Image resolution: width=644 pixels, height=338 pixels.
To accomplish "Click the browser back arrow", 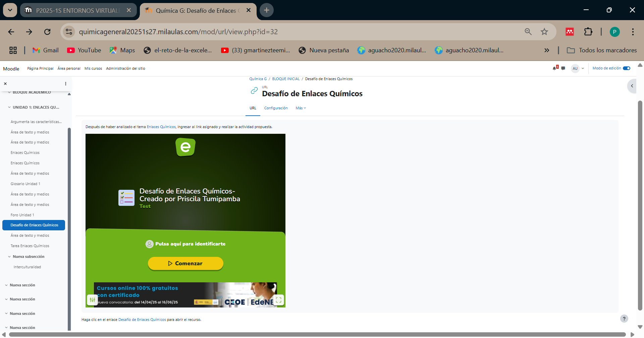I will pyautogui.click(x=11, y=32).
